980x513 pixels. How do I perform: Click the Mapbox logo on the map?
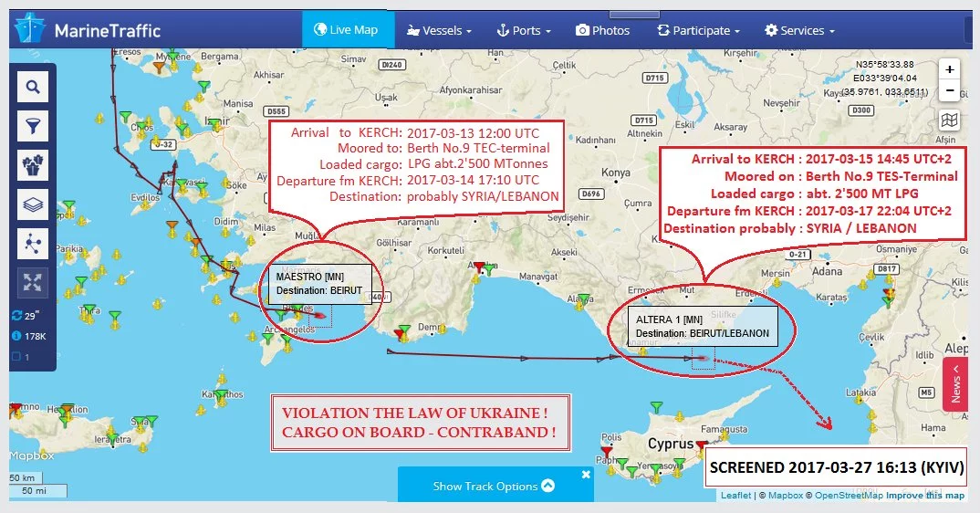32,455
